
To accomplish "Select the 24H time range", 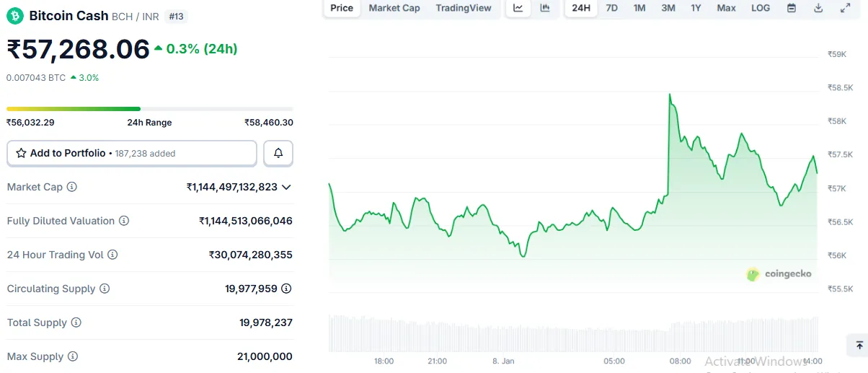I will pos(581,8).
